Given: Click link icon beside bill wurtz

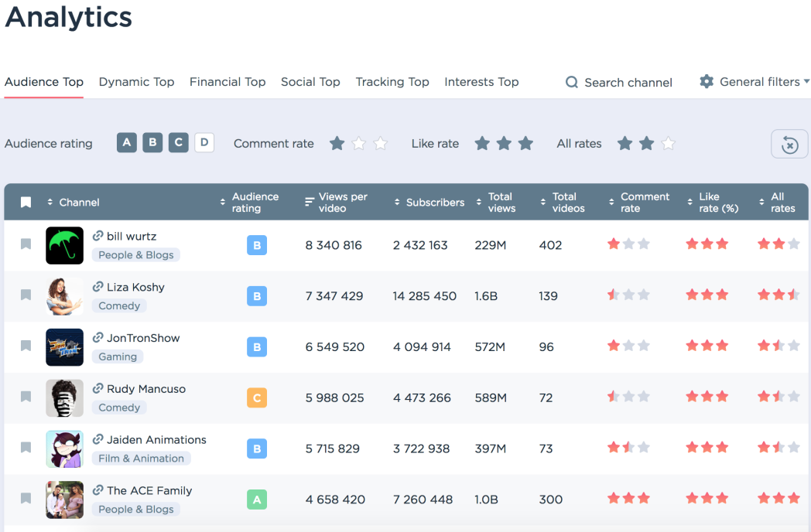Looking at the screenshot, I should tap(98, 236).
